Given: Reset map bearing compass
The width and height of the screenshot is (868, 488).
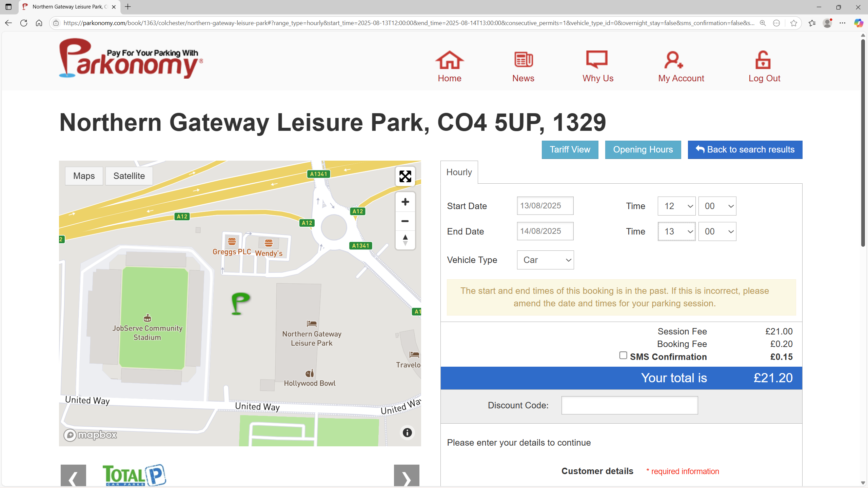Looking at the screenshot, I should click(405, 240).
